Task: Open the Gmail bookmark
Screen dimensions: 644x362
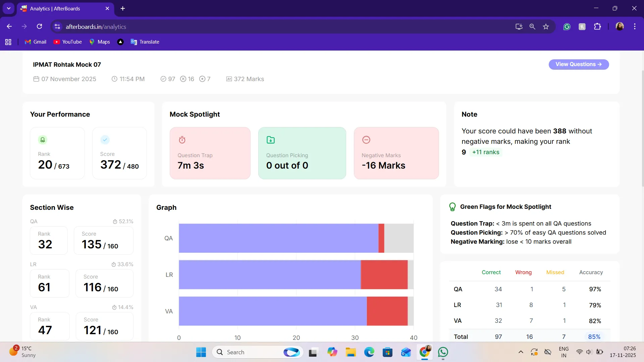Action: [x=36, y=42]
